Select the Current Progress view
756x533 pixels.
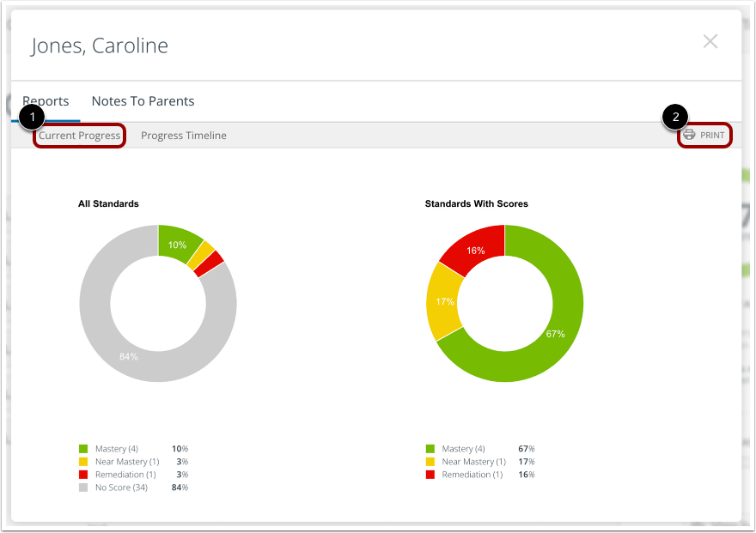[79, 135]
